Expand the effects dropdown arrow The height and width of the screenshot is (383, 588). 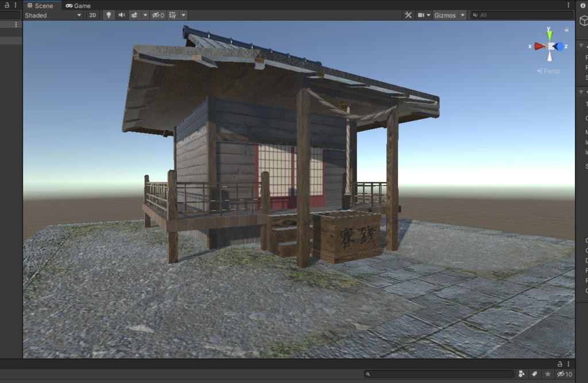[145, 15]
